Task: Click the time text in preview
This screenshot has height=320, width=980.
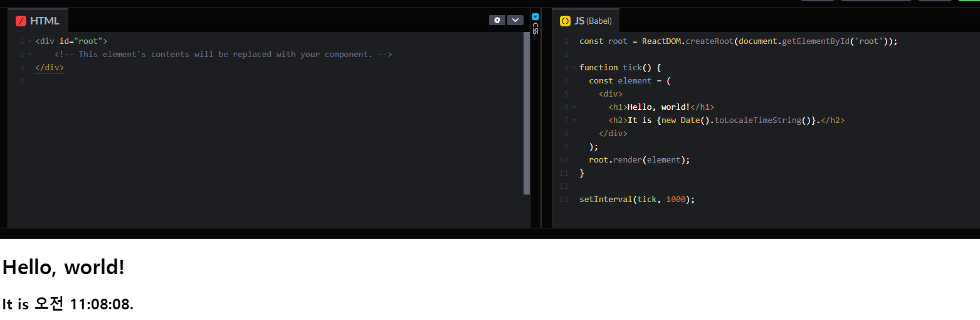Action: click(x=68, y=304)
